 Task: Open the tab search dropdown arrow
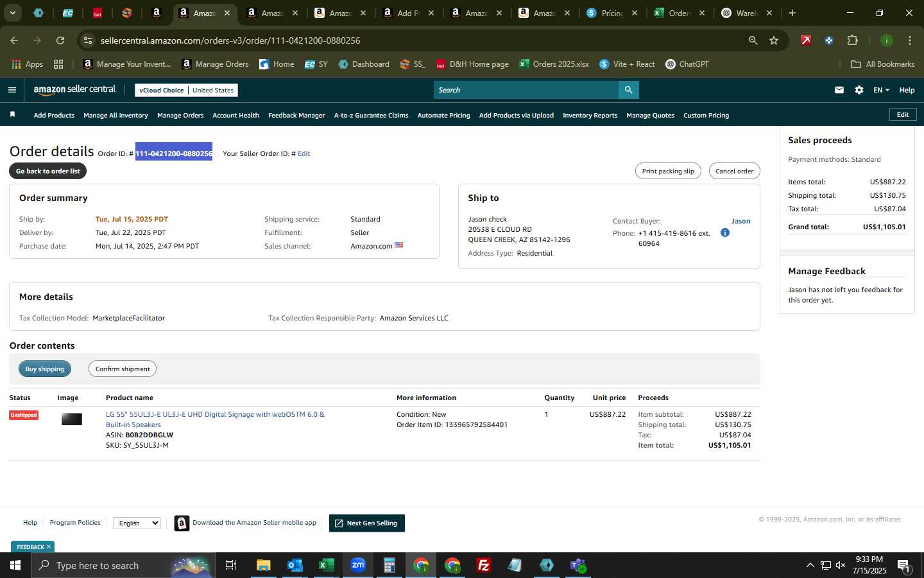pyautogui.click(x=12, y=13)
